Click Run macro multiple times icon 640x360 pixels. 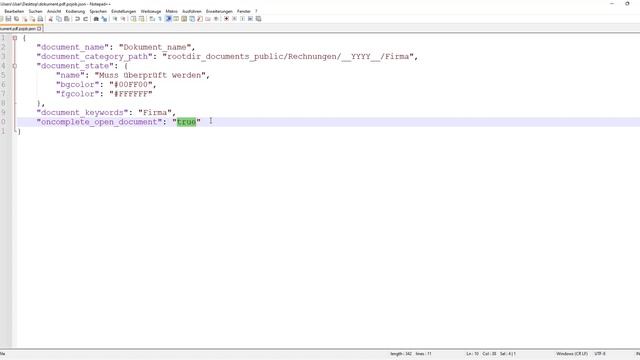[x=250, y=19]
